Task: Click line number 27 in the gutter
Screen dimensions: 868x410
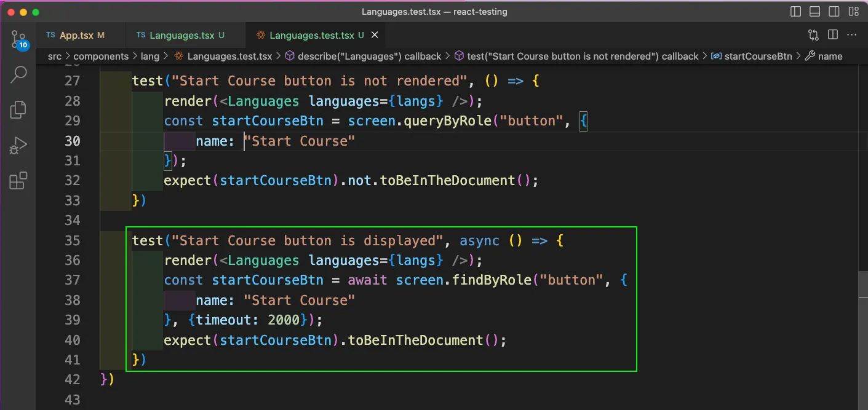Action: coord(73,81)
